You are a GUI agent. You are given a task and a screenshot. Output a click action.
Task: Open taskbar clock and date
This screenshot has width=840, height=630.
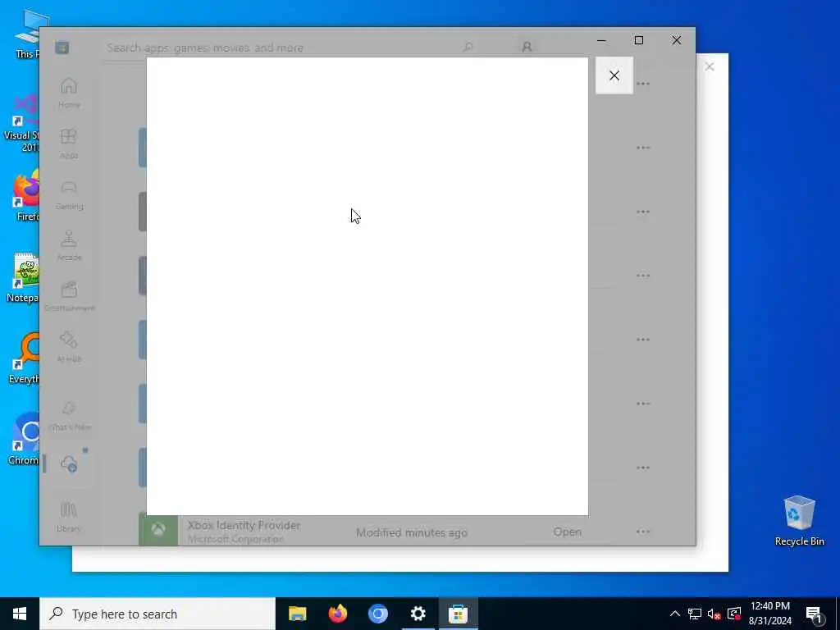click(769, 614)
